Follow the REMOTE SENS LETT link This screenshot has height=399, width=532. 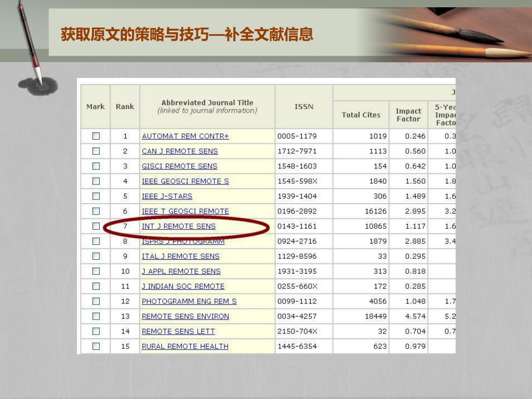(178, 331)
